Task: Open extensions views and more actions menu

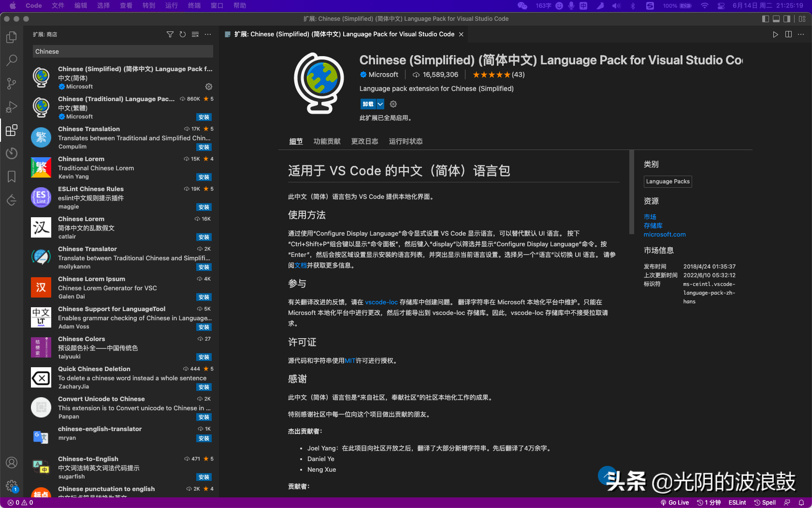Action: (208, 34)
